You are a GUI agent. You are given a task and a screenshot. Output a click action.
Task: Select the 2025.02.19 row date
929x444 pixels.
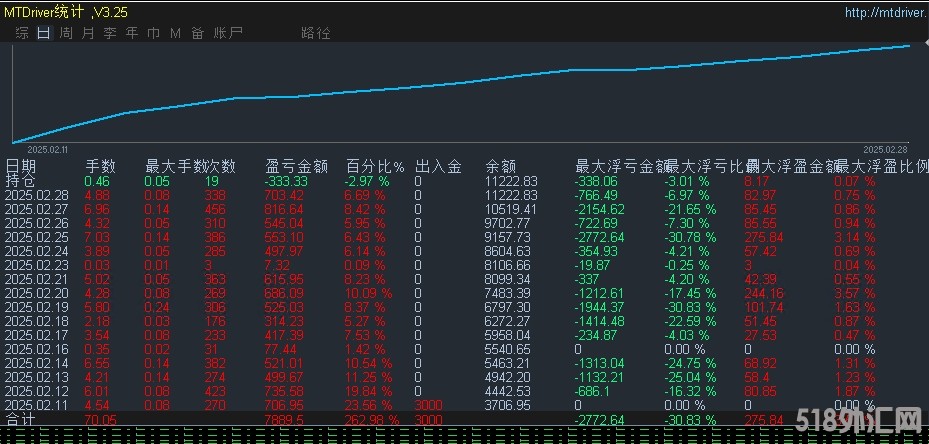point(37,308)
